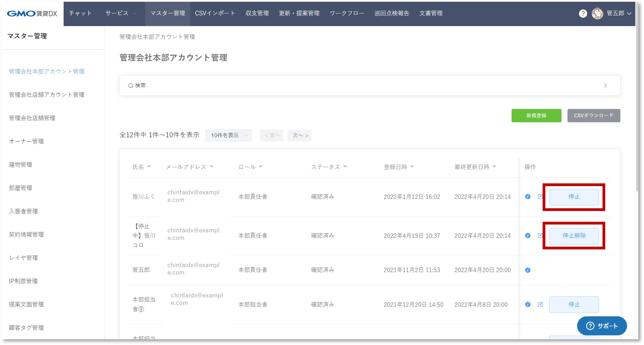Open info for 停止中 皆川コロ account
Screen dimensions: 644x345
[x=528, y=236]
